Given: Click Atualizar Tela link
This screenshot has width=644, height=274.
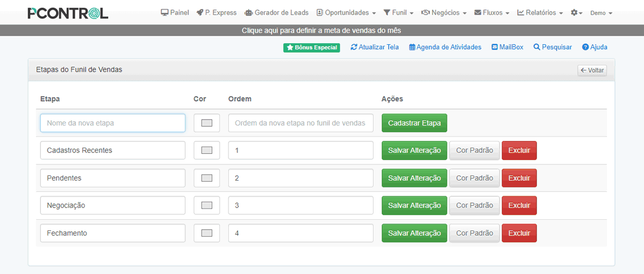Looking at the screenshot, I should pos(375,47).
